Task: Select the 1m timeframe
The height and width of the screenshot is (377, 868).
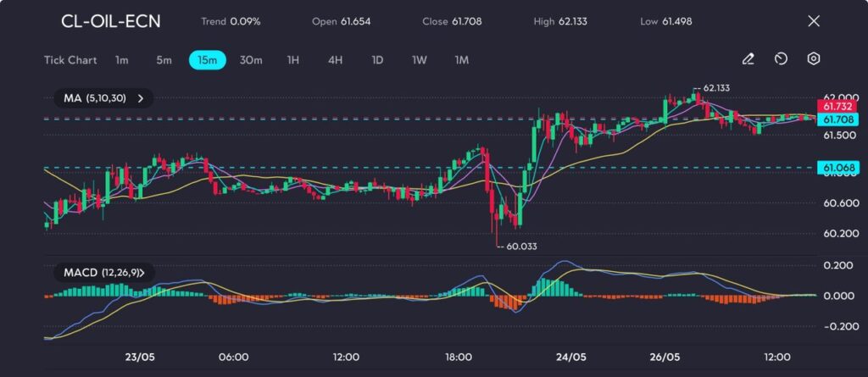Action: point(122,60)
